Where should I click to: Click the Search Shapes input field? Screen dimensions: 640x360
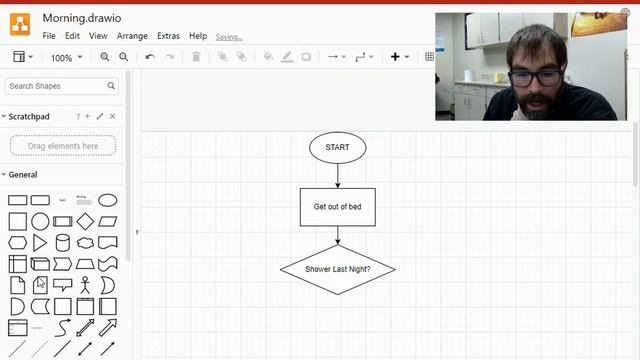coord(62,86)
